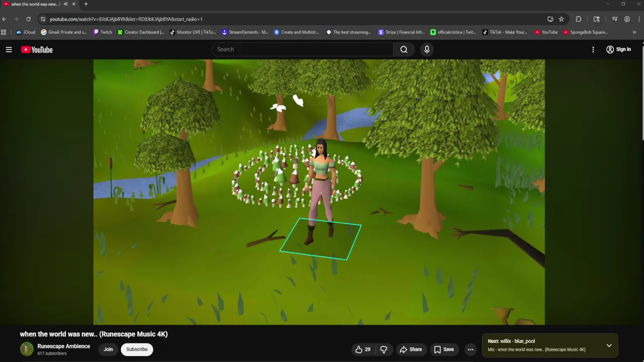Open YouTube bookmark in bookmarks bar
The width and height of the screenshot is (644, 362).
coord(546,32)
